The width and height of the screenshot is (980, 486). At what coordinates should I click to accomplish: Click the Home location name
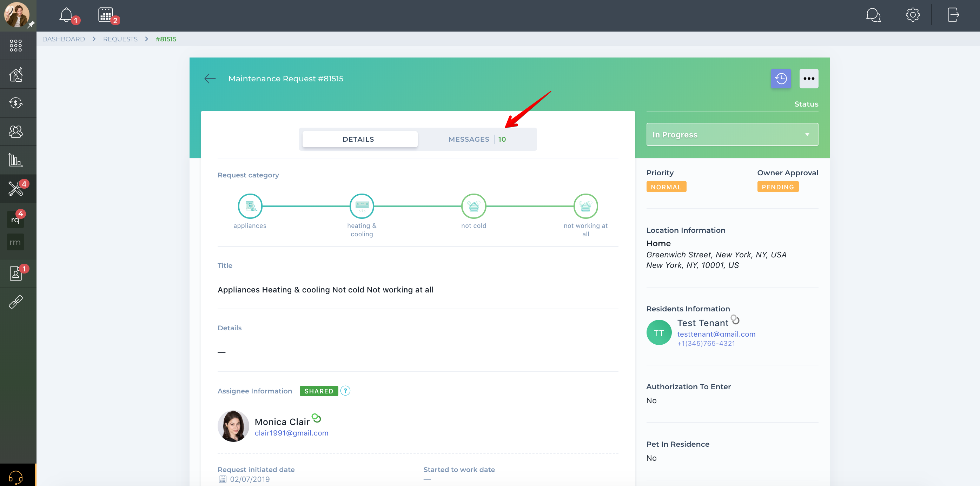click(658, 244)
